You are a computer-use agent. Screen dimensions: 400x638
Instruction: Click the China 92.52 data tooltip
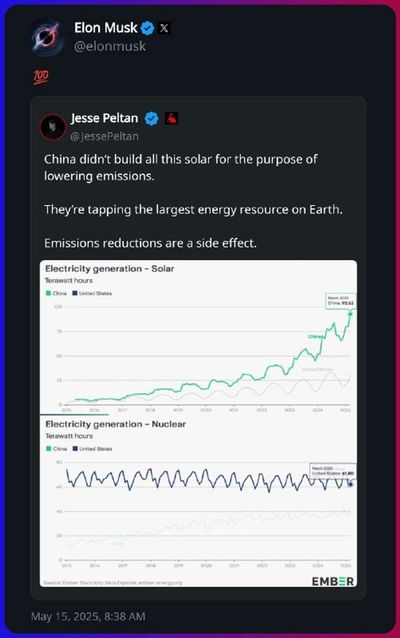click(x=341, y=301)
